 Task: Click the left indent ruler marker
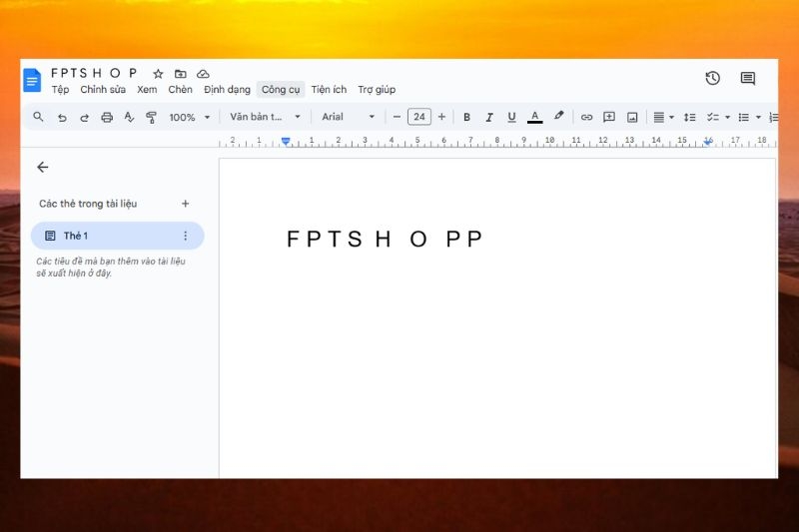tap(286, 141)
